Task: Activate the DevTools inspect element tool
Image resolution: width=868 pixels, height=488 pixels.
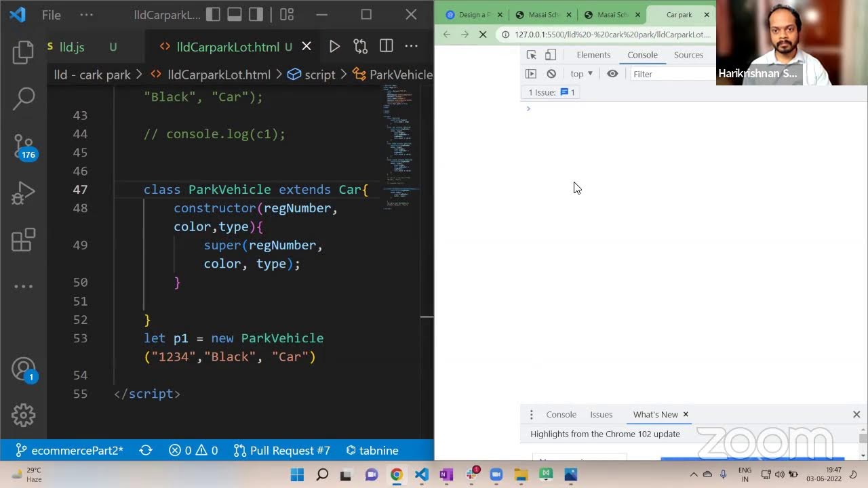Action: coord(532,55)
